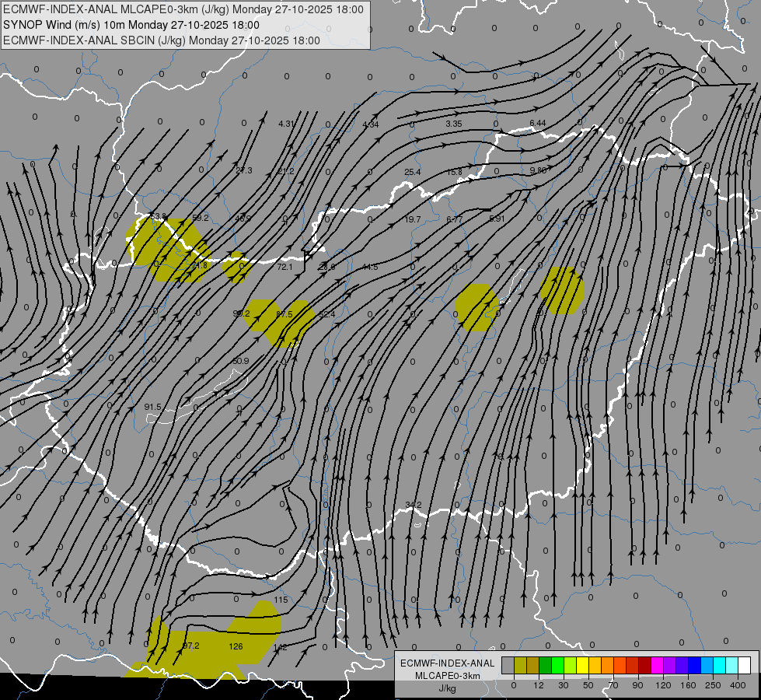
Task: Click the legend scale label 12
Action: (x=539, y=685)
